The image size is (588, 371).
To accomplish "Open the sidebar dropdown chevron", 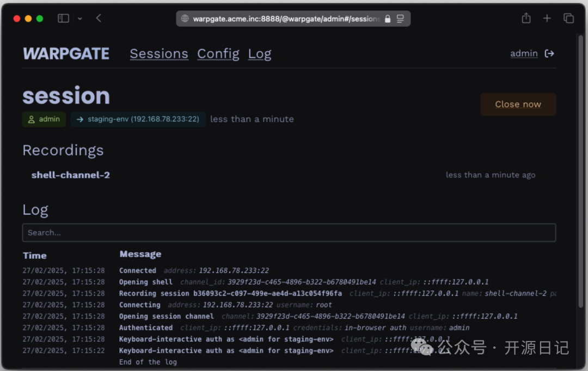I will coord(80,19).
